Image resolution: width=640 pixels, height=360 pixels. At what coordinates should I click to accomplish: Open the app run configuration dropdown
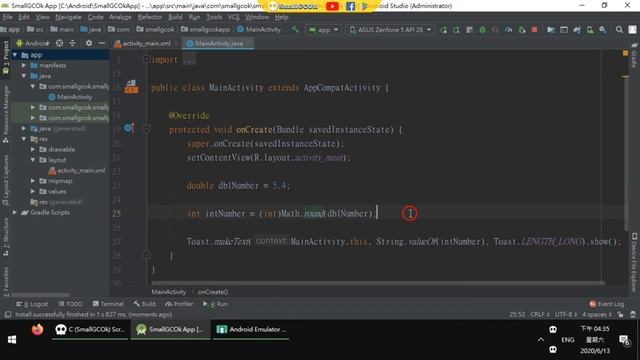[x=324, y=30]
